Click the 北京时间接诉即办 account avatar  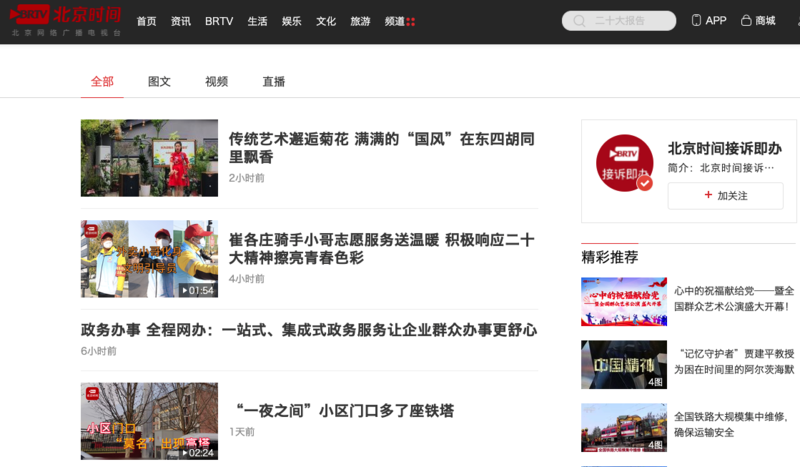[624, 162]
